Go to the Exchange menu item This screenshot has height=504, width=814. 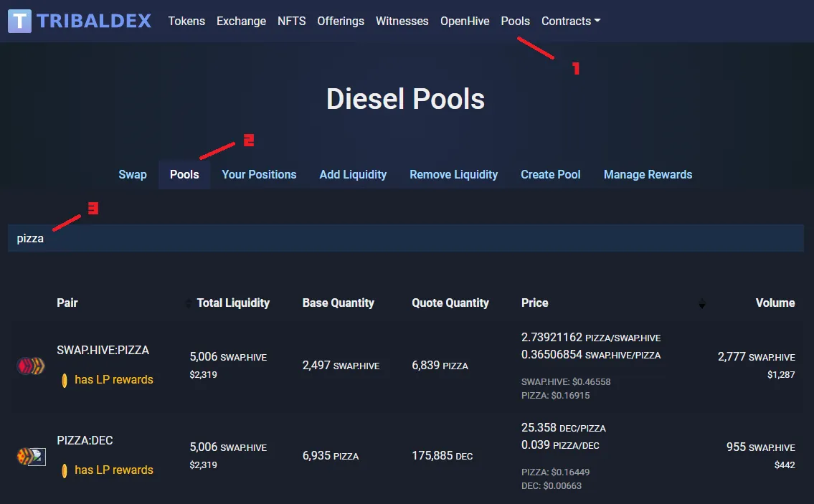[242, 21]
